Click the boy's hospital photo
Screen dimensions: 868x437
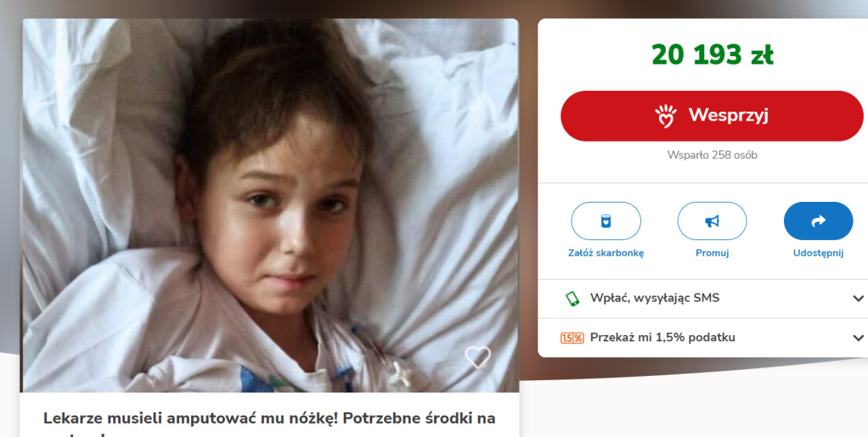pos(270,205)
